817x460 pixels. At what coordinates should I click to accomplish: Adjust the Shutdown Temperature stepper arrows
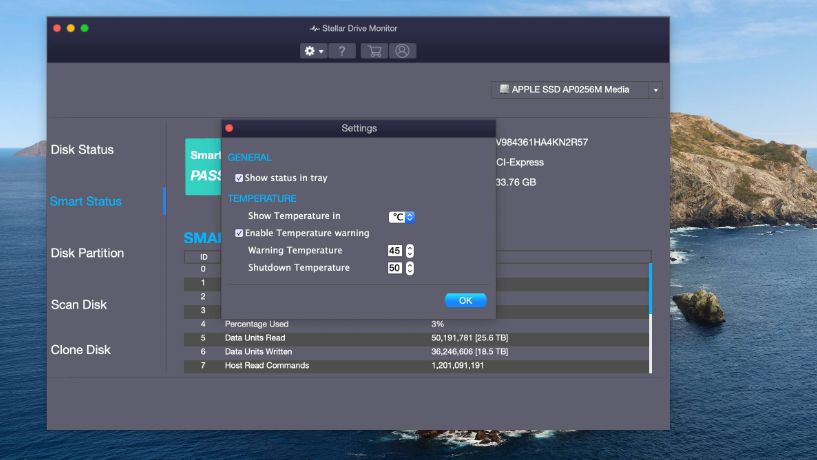pyautogui.click(x=410, y=268)
